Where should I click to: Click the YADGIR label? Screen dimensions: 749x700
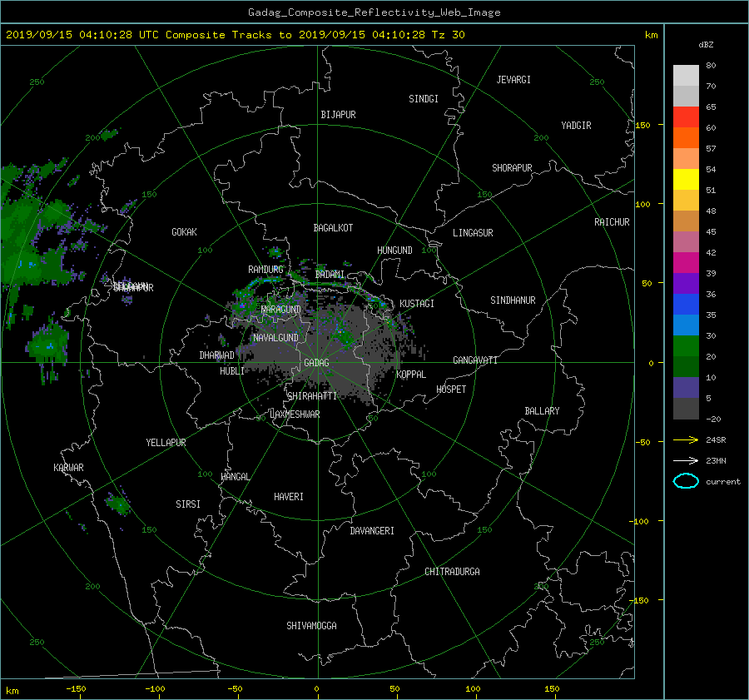click(576, 126)
